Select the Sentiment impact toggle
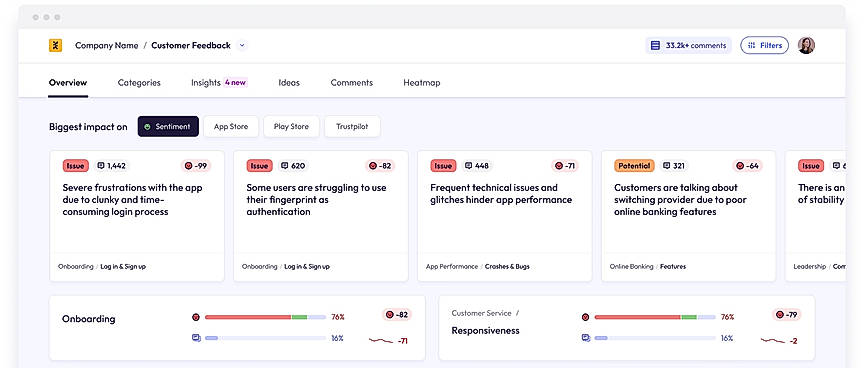This screenshot has height=368, width=864. [x=168, y=126]
